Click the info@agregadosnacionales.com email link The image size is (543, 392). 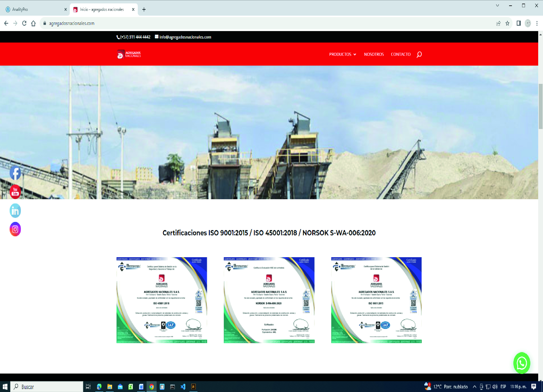tap(185, 37)
